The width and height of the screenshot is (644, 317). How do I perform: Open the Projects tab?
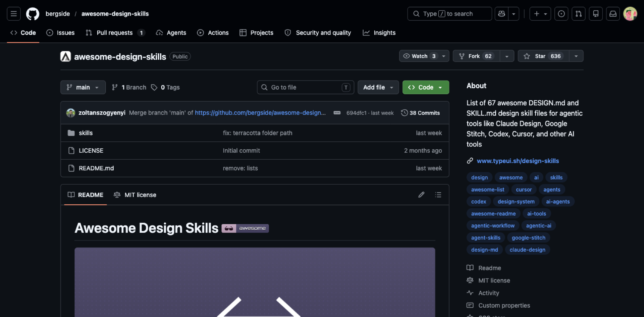[256, 33]
